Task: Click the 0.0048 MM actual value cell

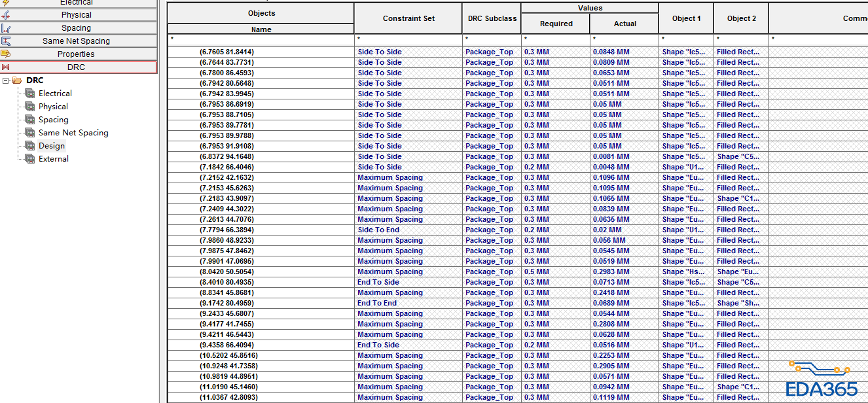Action: click(624, 167)
